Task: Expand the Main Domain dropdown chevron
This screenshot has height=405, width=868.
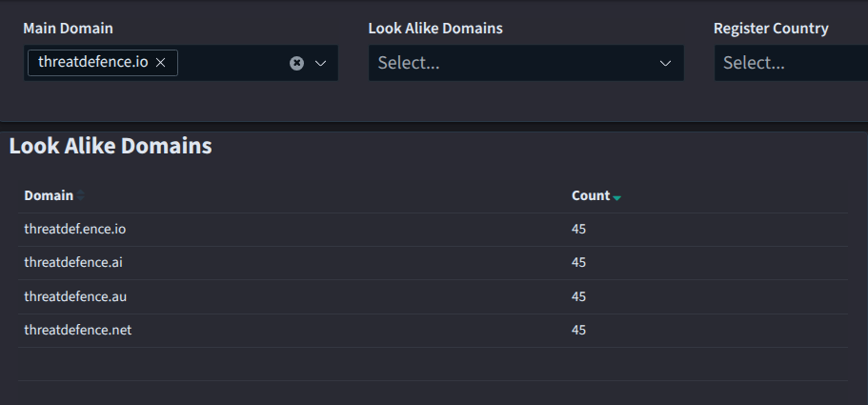Action: tap(320, 63)
